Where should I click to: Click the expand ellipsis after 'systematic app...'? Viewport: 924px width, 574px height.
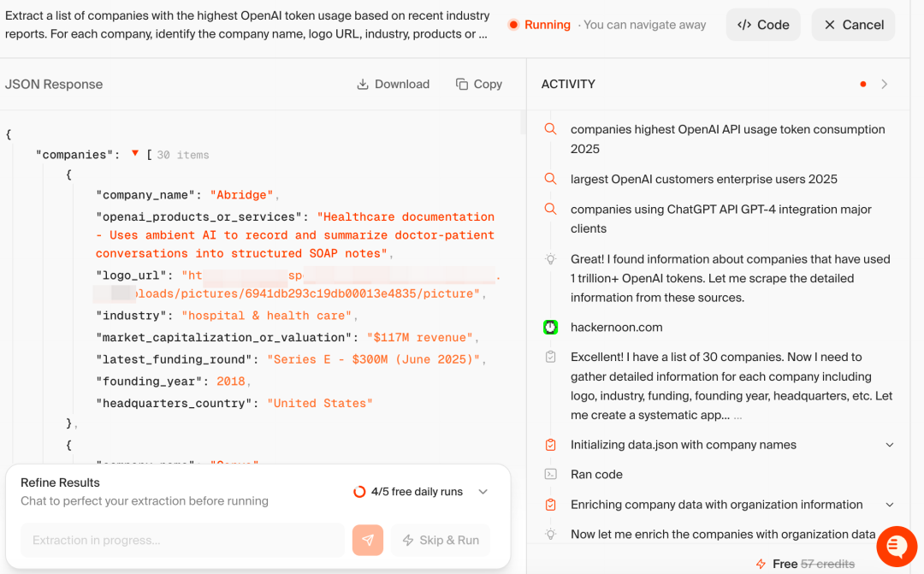737,416
